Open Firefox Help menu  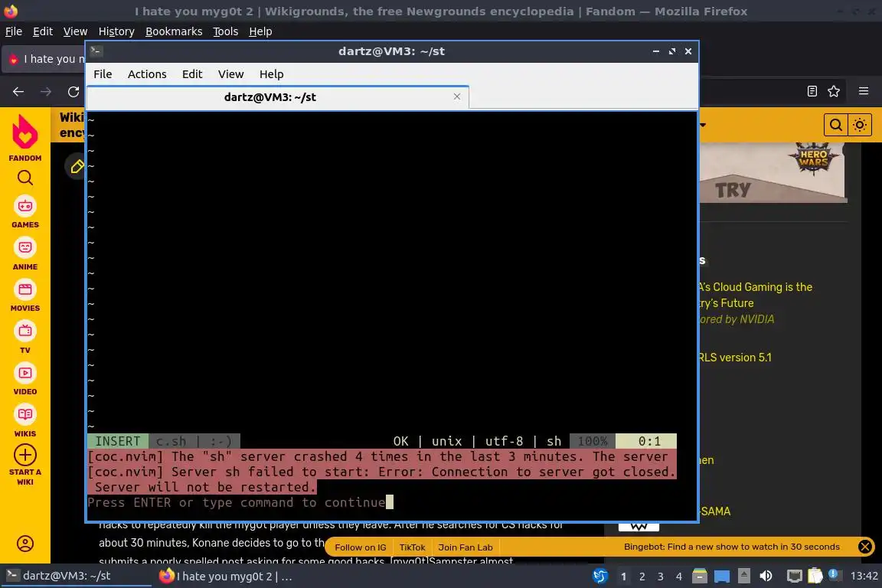point(260,31)
